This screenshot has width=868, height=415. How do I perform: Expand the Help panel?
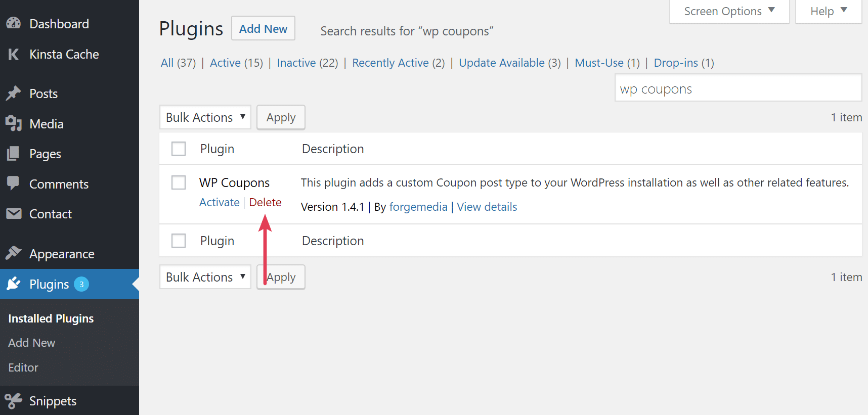tap(829, 11)
